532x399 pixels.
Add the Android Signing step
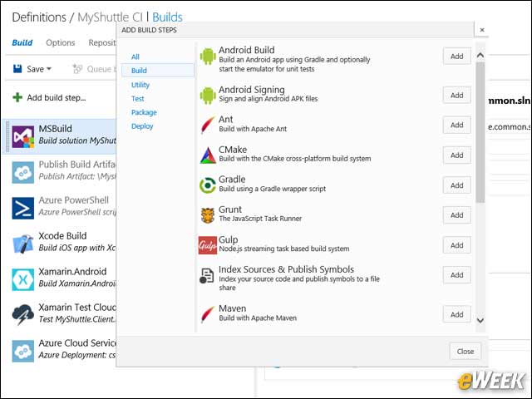(456, 96)
